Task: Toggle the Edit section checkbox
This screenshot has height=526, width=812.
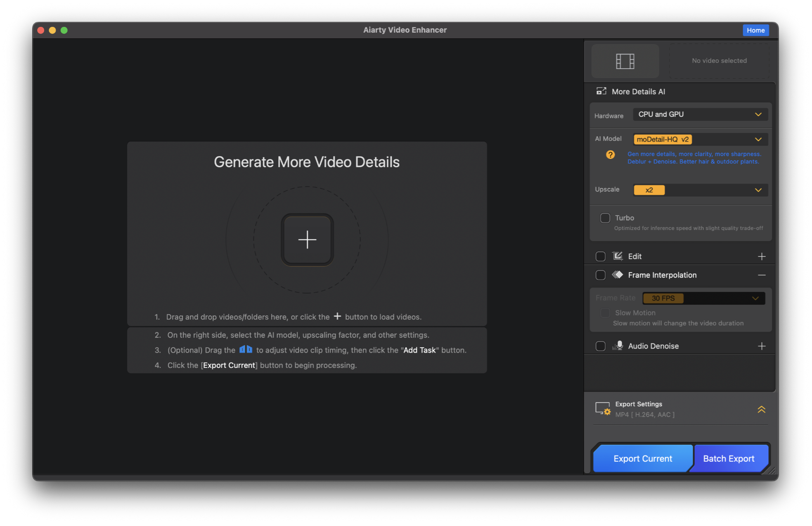Action: [x=601, y=256]
